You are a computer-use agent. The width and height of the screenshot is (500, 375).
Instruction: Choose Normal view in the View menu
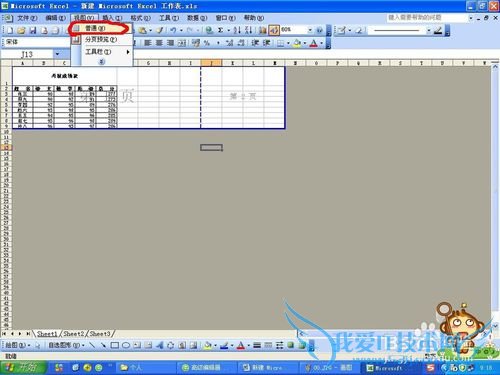click(101, 28)
